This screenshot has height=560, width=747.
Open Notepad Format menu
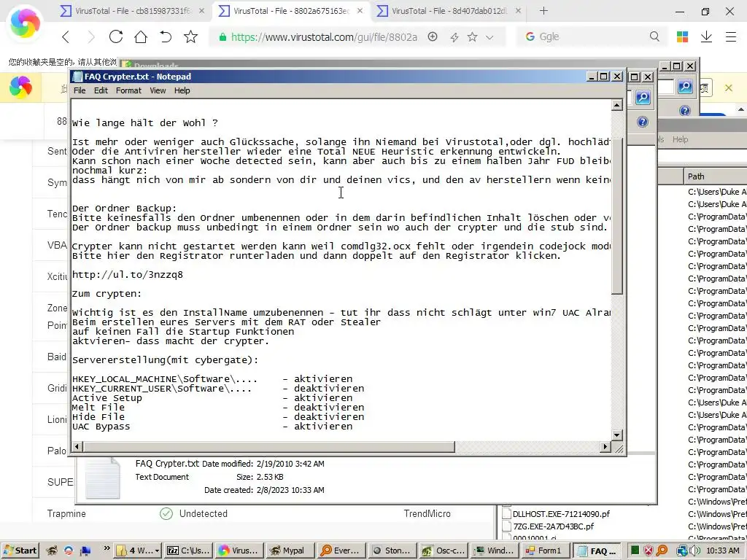click(128, 90)
